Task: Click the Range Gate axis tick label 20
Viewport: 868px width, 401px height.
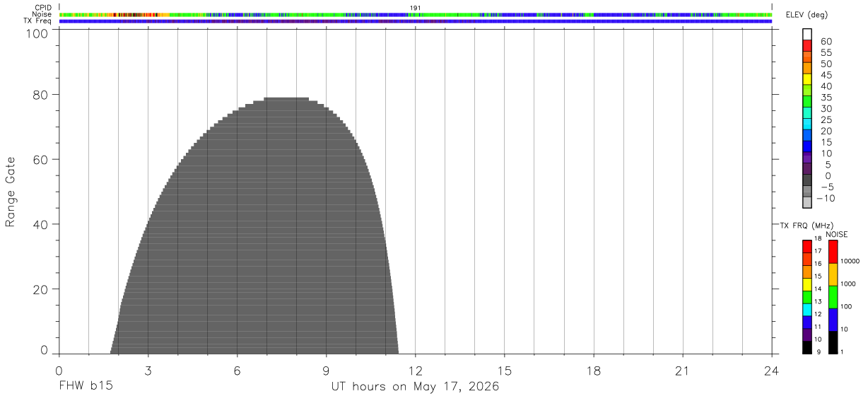Action: click(42, 290)
